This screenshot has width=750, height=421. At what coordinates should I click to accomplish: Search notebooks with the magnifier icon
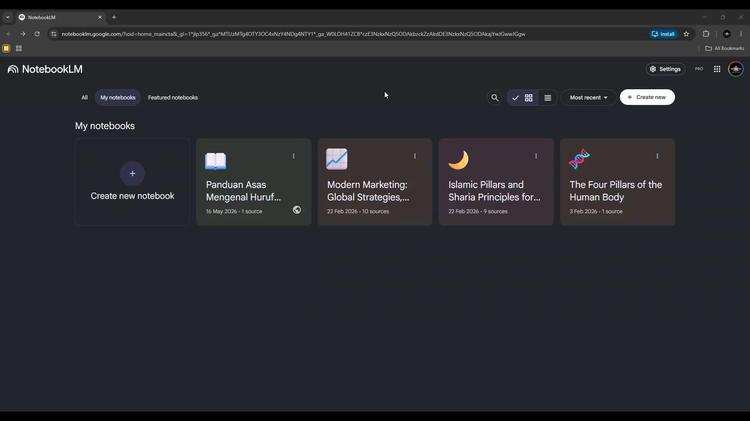point(495,98)
